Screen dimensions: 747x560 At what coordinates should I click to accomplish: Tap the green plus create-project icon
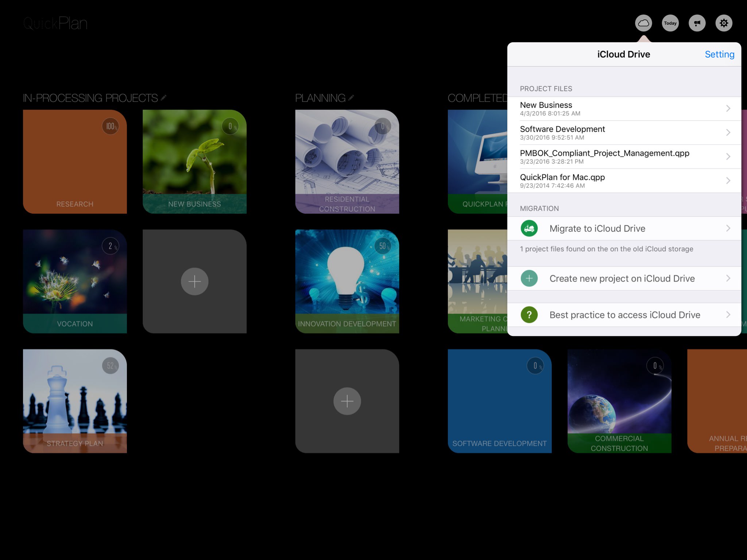coord(529,279)
